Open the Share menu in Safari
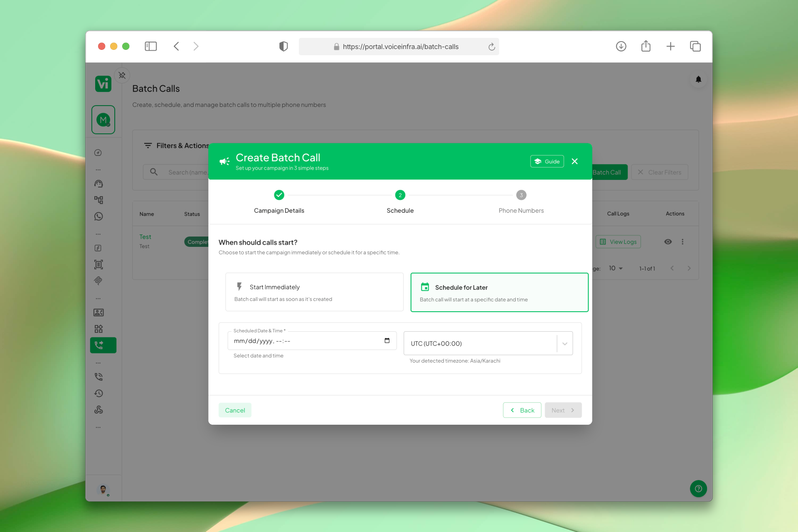Viewport: 798px width, 532px height. coord(645,46)
